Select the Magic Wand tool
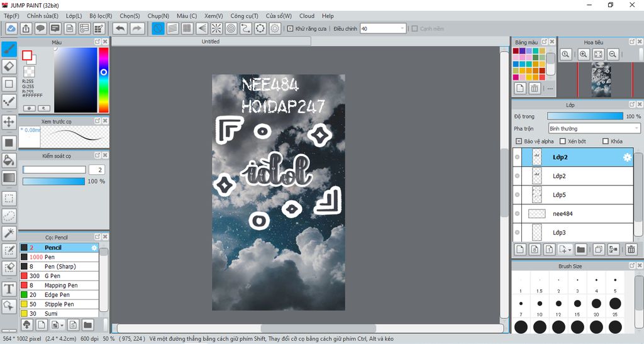This screenshot has height=344, width=644. pos(9,233)
